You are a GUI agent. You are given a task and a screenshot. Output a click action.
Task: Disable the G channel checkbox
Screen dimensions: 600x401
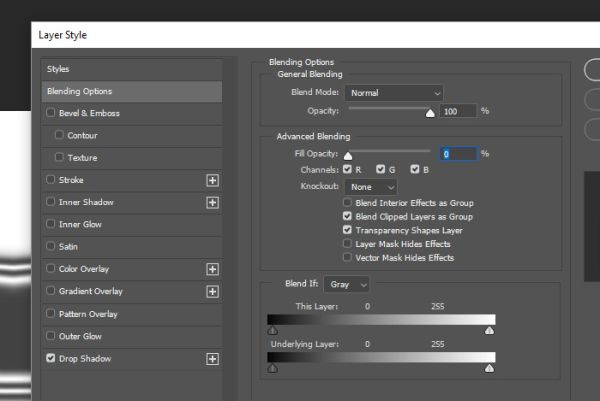[380, 169]
